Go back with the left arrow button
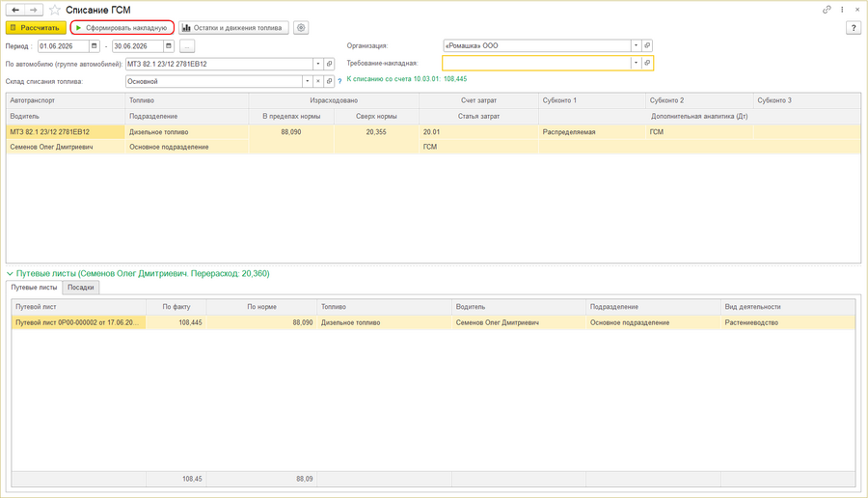Image resolution: width=868 pixels, height=498 pixels. (15, 10)
